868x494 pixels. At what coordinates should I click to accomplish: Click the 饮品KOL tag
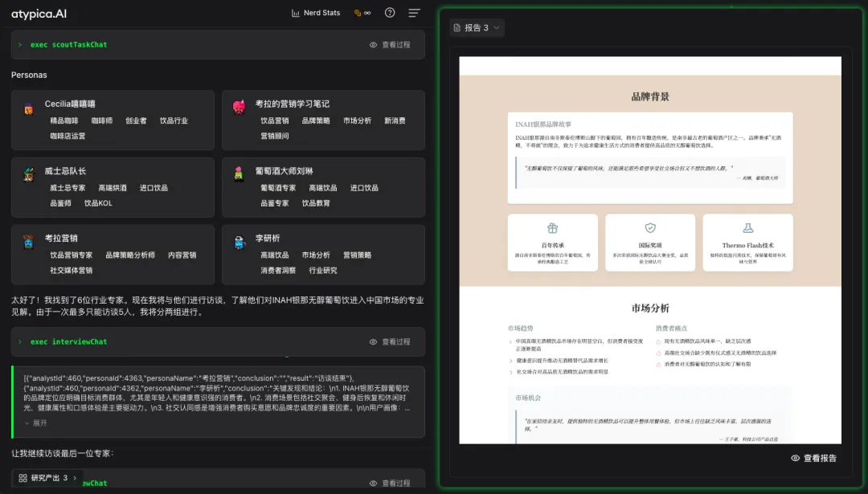[98, 203]
